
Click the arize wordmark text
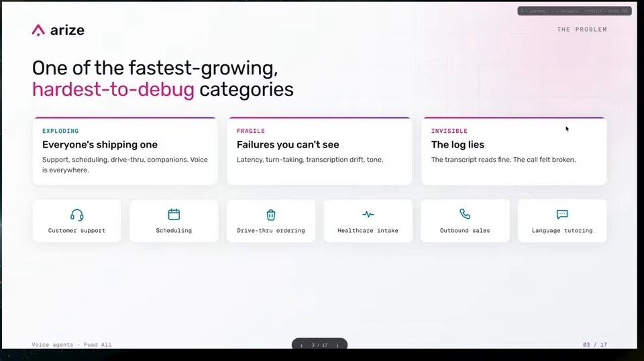click(x=67, y=30)
